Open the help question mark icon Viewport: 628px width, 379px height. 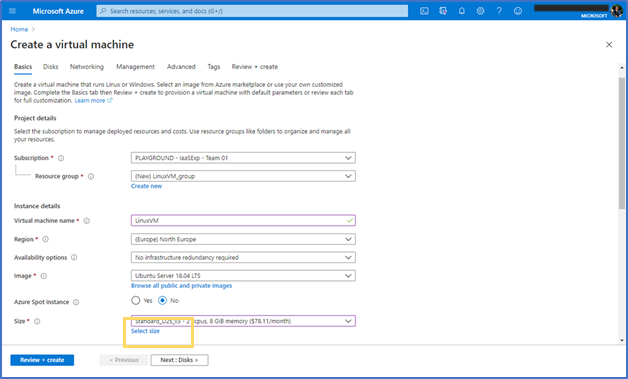tap(499, 11)
